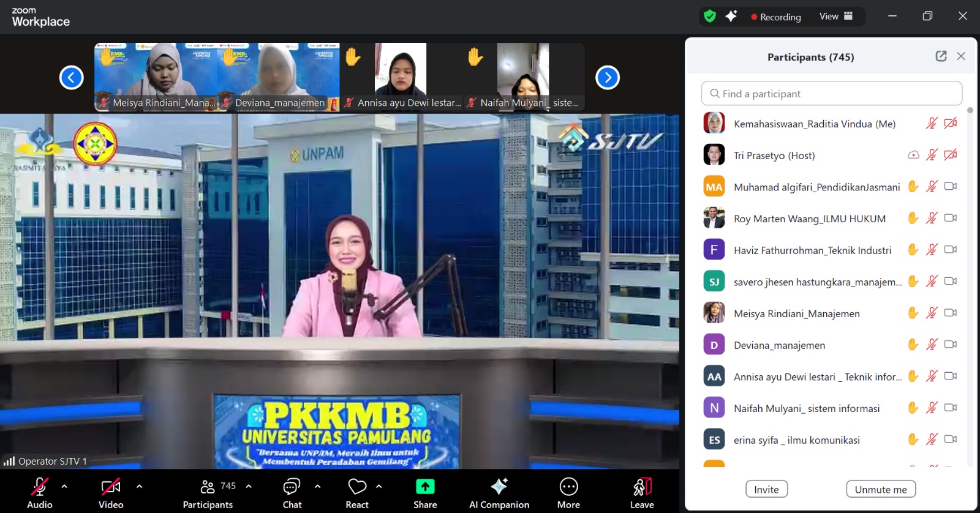The height and width of the screenshot is (513, 980).
Task: Click muted mic icon for Tri Prasetyo
Action: 932,155
